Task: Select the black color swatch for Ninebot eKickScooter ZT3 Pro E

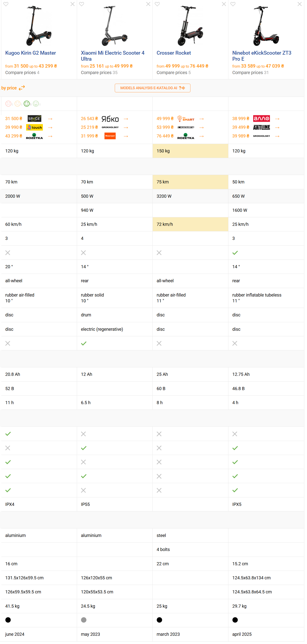Action: pyautogui.click(x=235, y=620)
